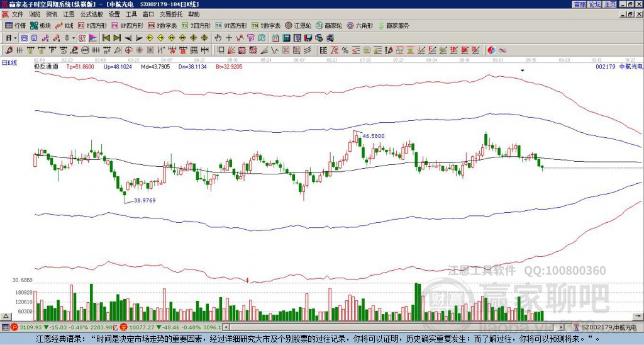Image resolution: width=644 pixels, height=345 pixels.
Task: Open the calculator icon
Action: click(286, 38)
